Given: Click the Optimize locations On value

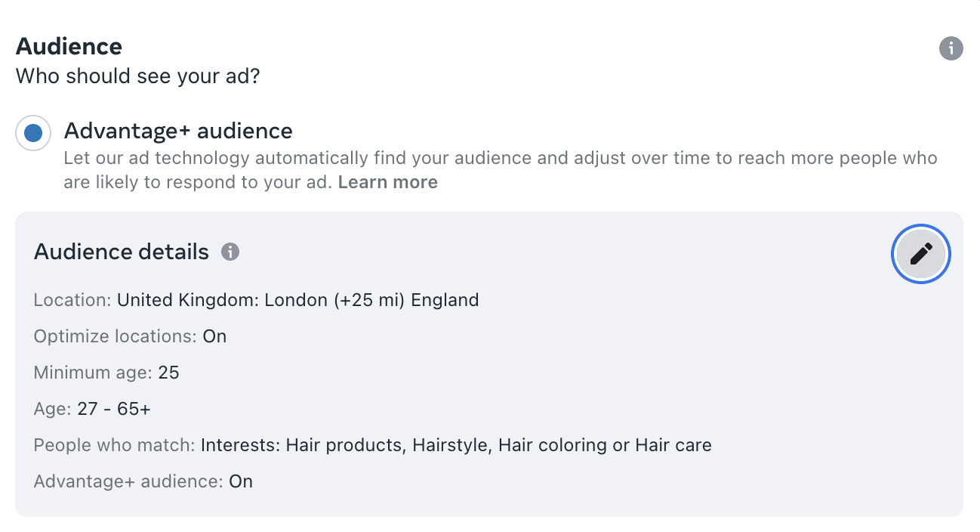Looking at the screenshot, I should [x=214, y=336].
